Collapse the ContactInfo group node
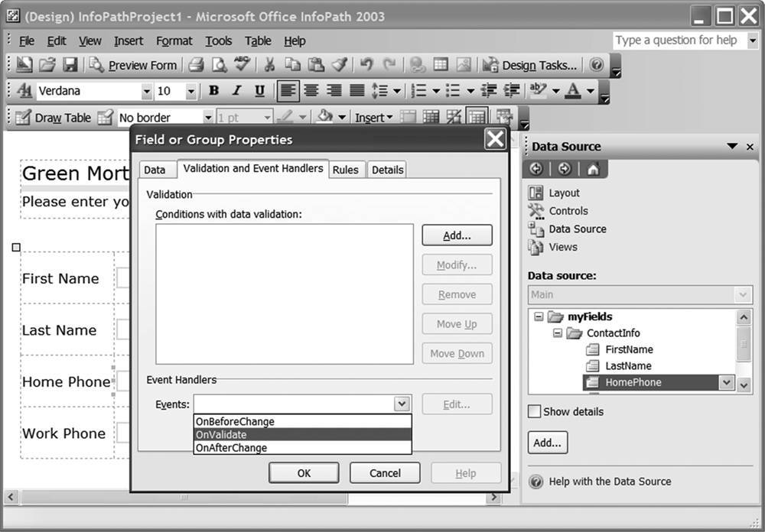Image resolution: width=765 pixels, height=532 pixels. [558, 333]
